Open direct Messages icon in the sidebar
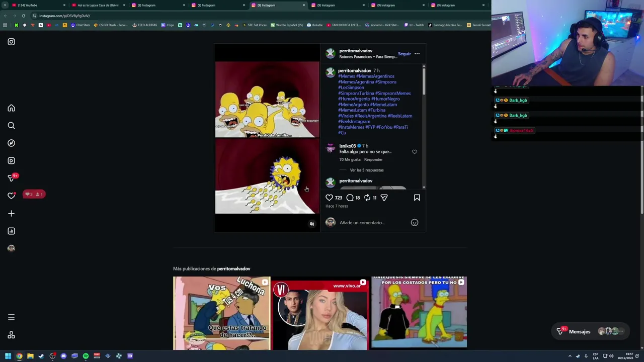The image size is (644, 362). (x=12, y=178)
